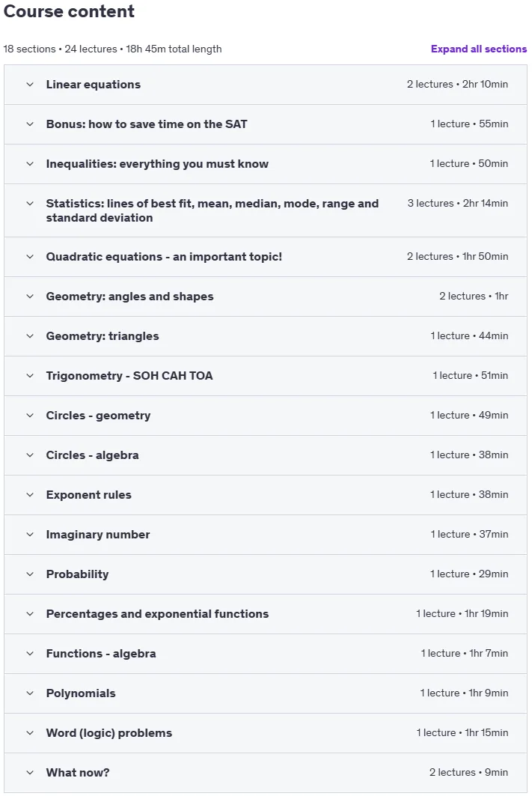The image size is (532, 796).
Task: Expand the What now? section chevron
Action: pyautogui.click(x=30, y=772)
